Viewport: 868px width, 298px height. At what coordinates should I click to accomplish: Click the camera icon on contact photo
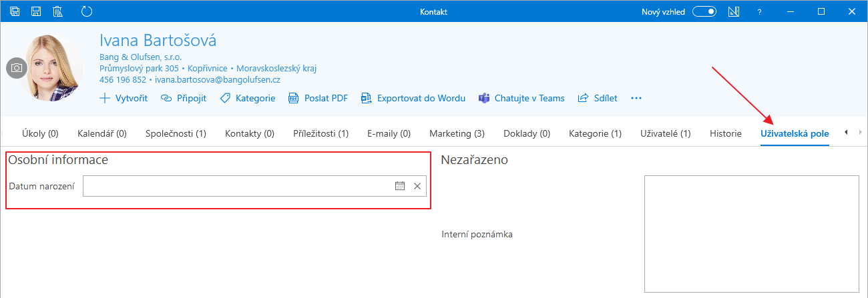[17, 68]
